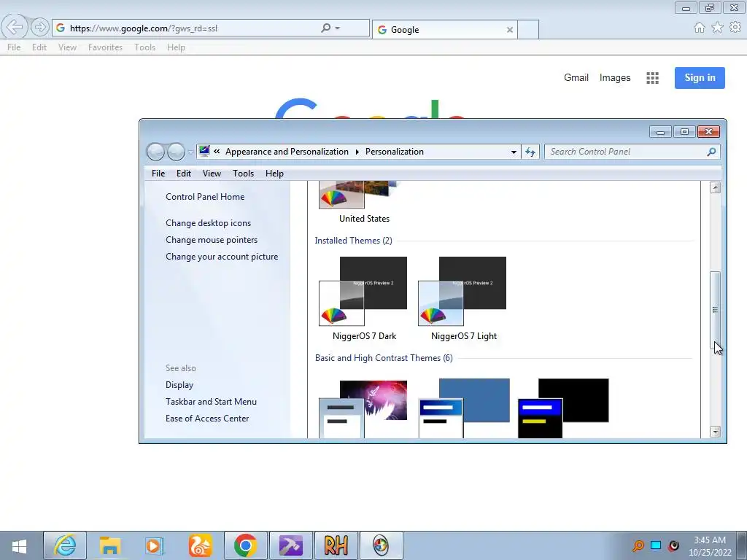Click the Control Panel monitor icon in breadcrumb

(x=204, y=152)
